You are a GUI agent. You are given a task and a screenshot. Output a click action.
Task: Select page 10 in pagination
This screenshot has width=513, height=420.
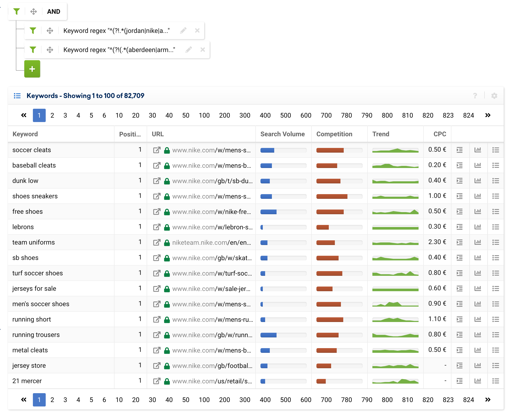[118, 115]
